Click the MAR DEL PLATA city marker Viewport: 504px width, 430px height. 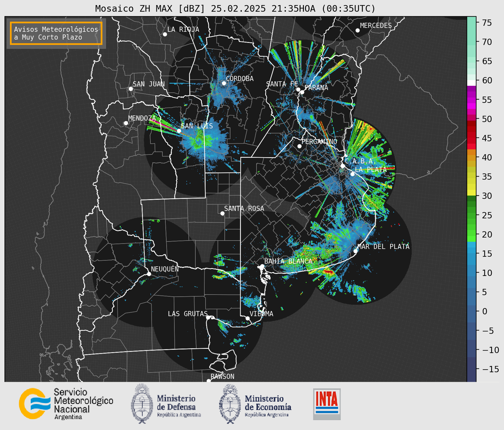tap(356, 251)
